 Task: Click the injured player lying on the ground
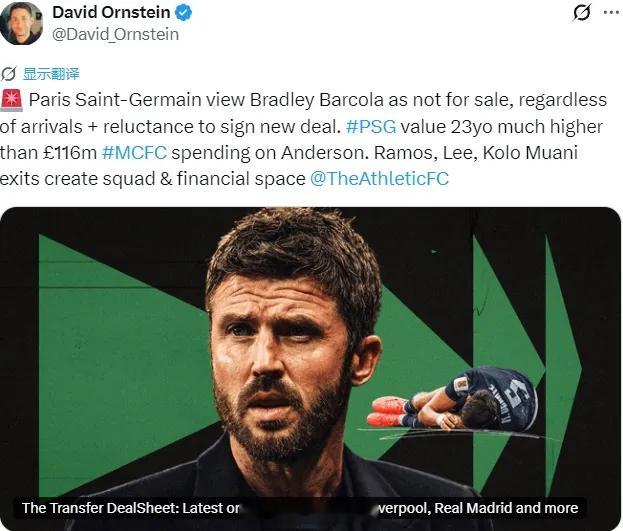point(453,399)
